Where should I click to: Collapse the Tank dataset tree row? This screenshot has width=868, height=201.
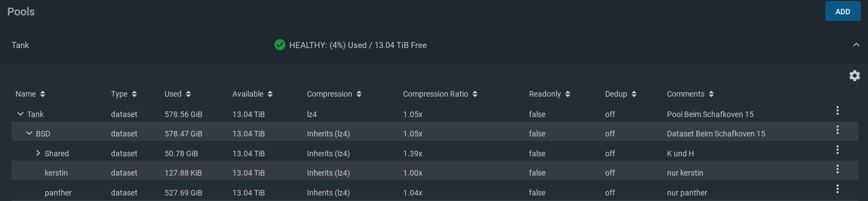tap(20, 114)
